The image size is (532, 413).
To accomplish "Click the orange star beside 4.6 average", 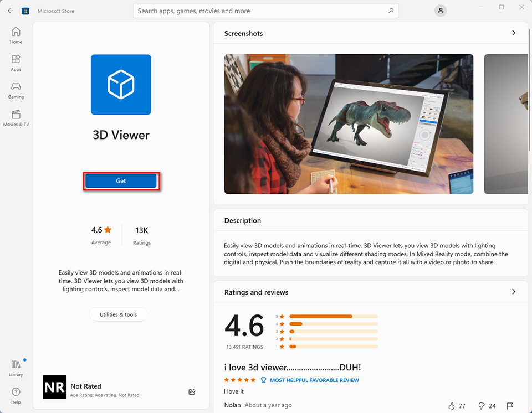I will [x=108, y=230].
